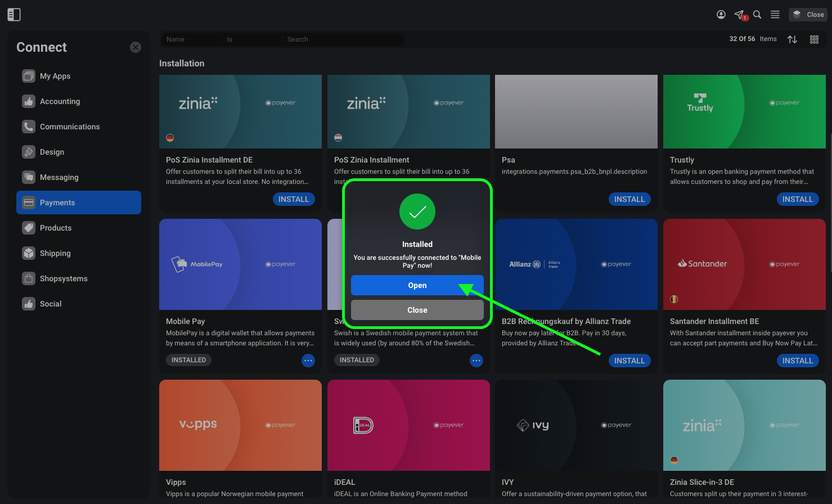Click Close in the Installed dialog
This screenshot has width=832, height=504.
coord(417,310)
